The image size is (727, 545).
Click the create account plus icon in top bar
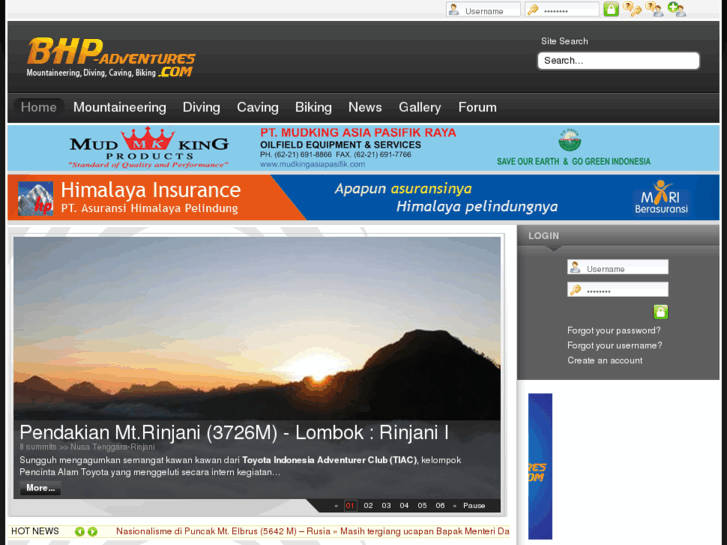tap(676, 9)
